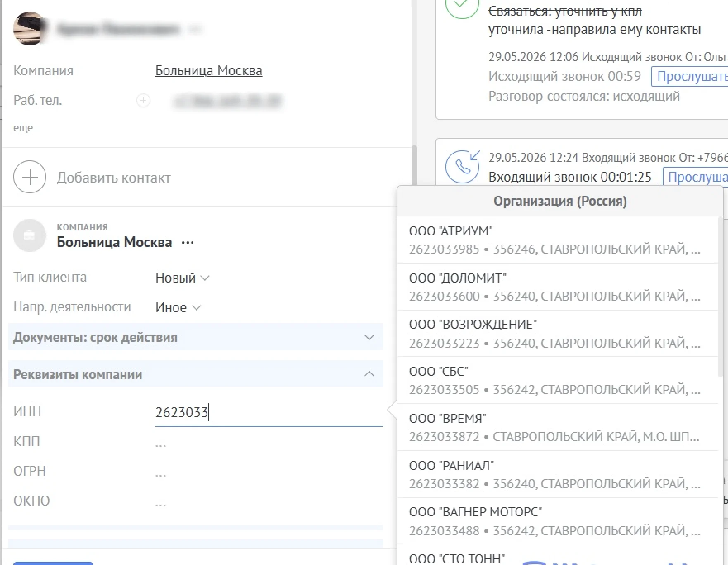Open the three-dot menu beside Больница Москва
This screenshot has height=565, width=728.
(x=188, y=242)
